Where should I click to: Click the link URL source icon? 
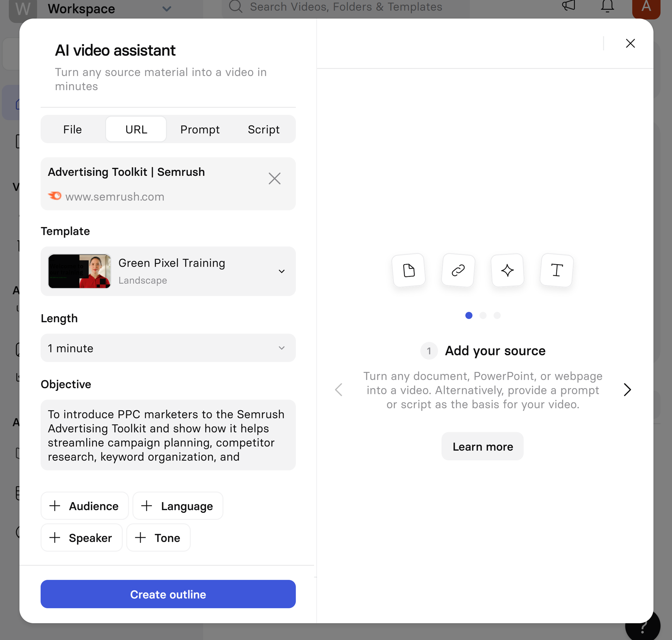pos(458,270)
